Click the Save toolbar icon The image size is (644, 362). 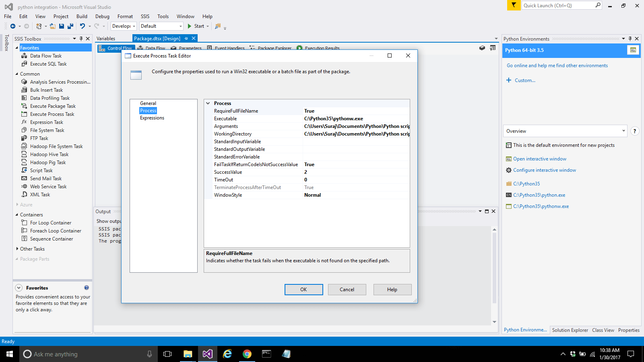pyautogui.click(x=62, y=26)
